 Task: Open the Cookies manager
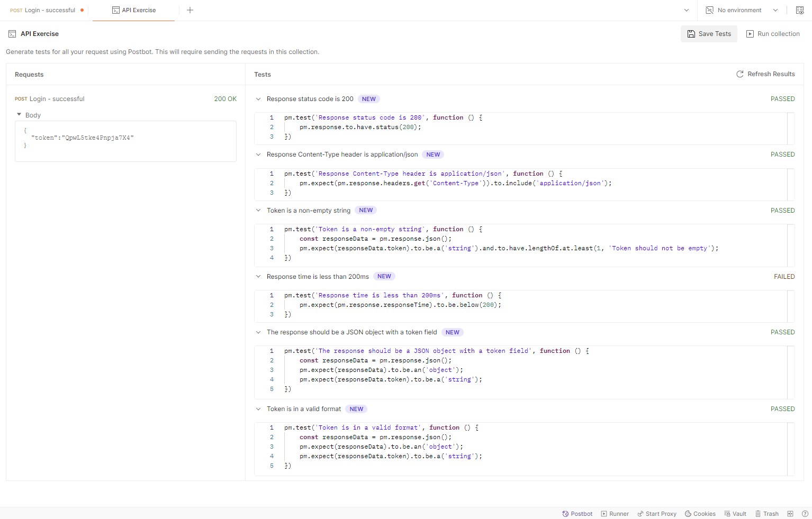pos(700,514)
